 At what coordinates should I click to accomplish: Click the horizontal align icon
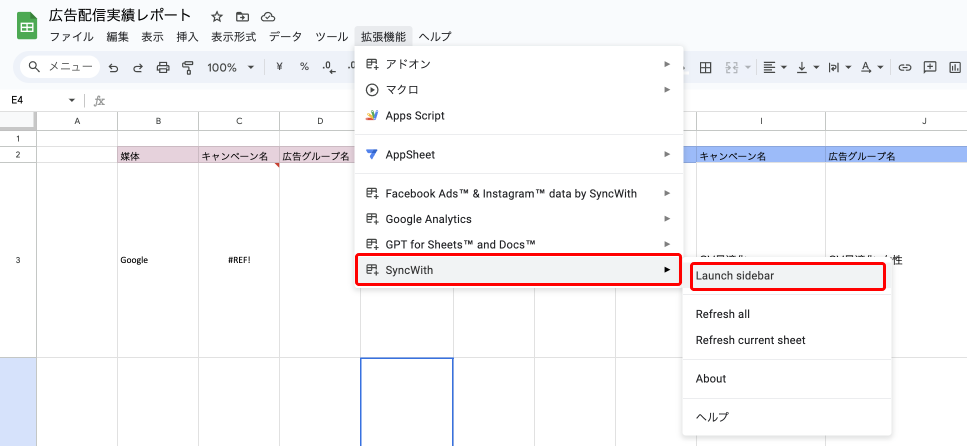(x=768, y=68)
